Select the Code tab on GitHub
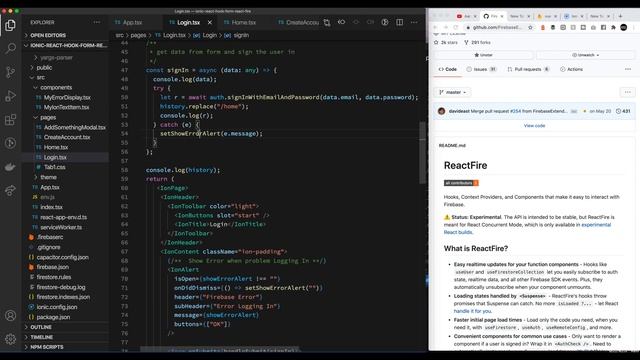The width and height of the screenshot is (640, 360). click(x=447, y=69)
